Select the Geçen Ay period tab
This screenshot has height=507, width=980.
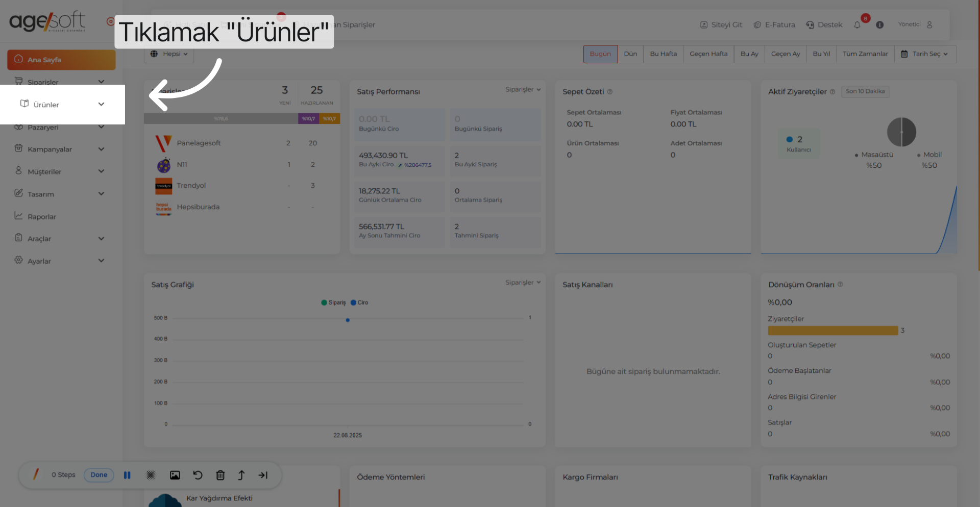point(786,54)
